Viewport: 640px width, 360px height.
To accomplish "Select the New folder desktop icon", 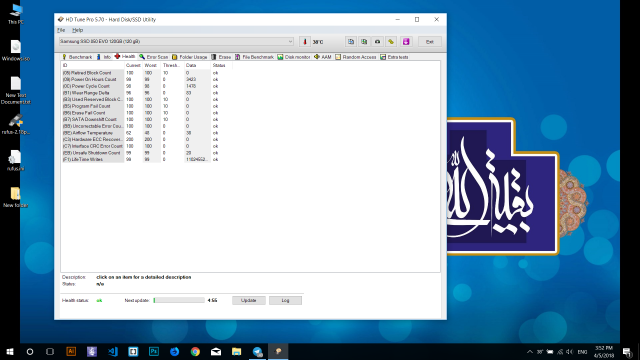I will click(16, 197).
